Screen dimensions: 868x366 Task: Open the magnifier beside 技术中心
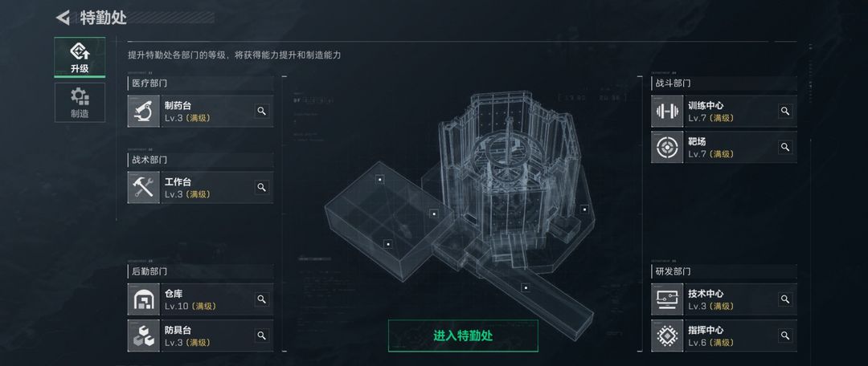pyautogui.click(x=785, y=299)
